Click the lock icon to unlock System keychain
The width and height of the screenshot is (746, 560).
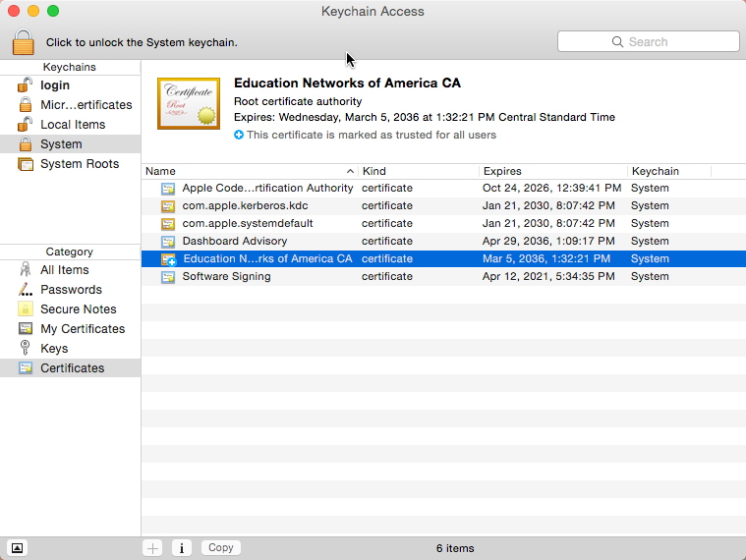23,42
